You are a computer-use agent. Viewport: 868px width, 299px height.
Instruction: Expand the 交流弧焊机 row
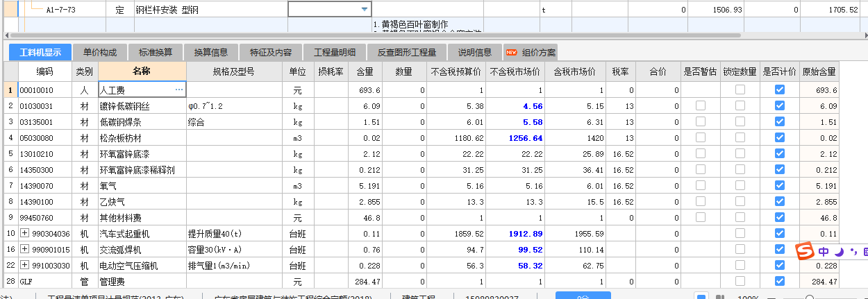(x=24, y=250)
